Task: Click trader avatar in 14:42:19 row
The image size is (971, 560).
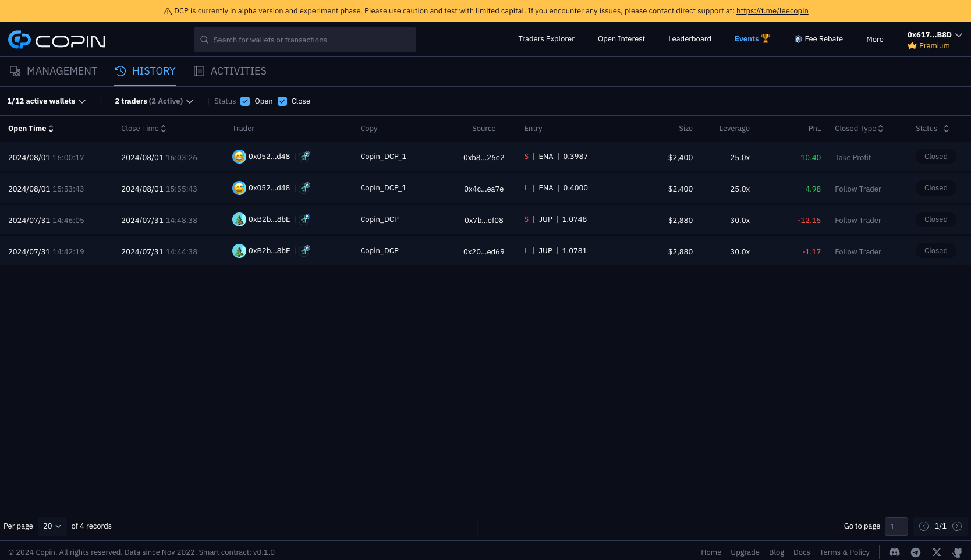Action: (239, 251)
